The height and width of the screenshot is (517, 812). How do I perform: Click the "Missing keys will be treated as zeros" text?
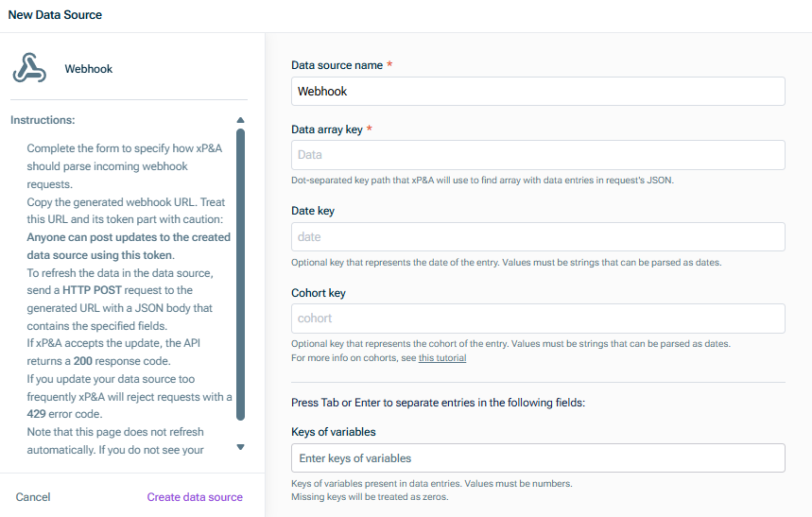coord(370,497)
